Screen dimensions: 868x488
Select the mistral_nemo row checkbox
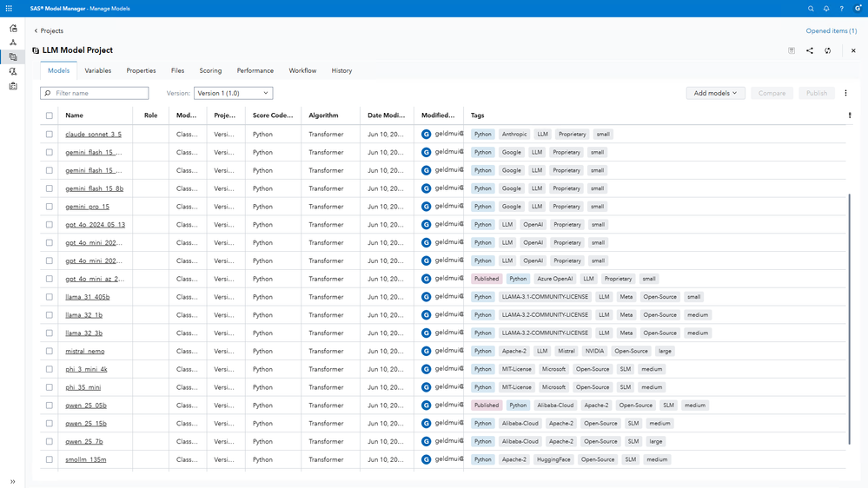tap(50, 352)
